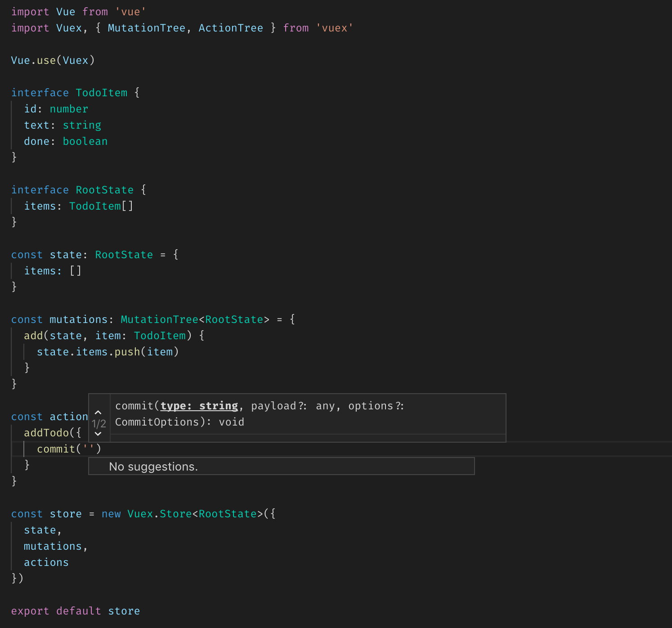
Task: Click "state" in const state: RootState
Action: [66, 255]
